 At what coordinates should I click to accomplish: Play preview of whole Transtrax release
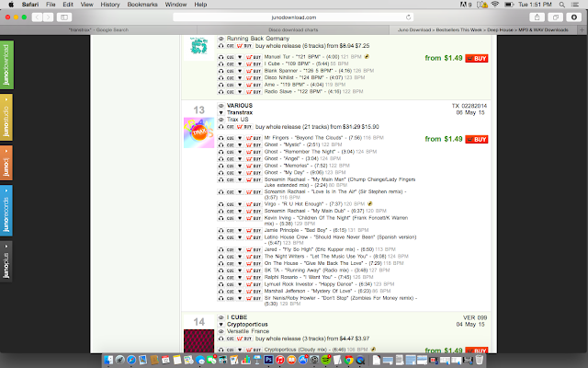pos(220,127)
